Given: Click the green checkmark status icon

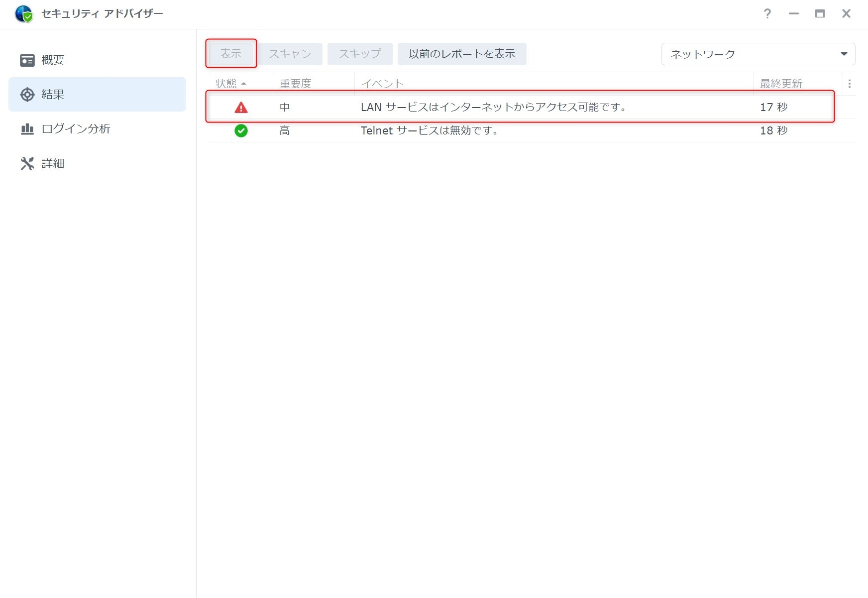Looking at the screenshot, I should click(241, 130).
